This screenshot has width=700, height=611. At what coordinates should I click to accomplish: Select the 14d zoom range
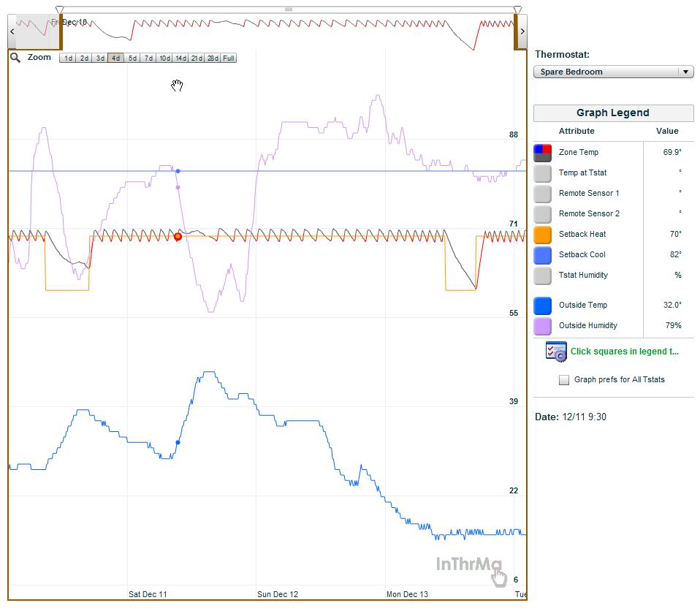[x=180, y=58]
